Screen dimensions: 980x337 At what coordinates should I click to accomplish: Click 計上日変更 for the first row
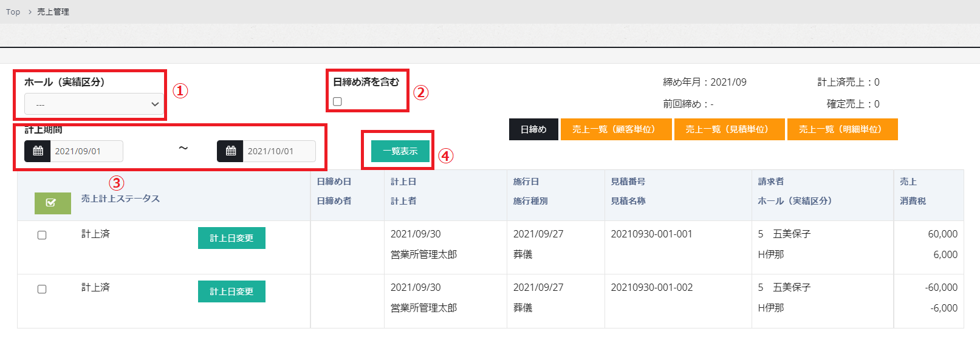(x=231, y=238)
